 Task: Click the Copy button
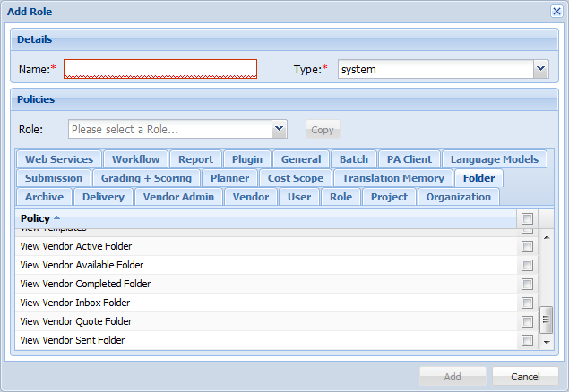(x=322, y=130)
